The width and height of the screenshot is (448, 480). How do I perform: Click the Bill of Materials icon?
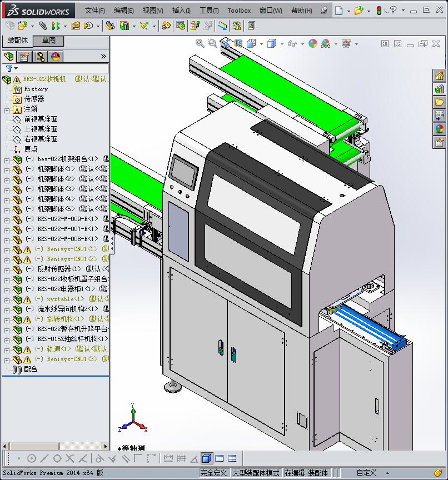point(181,26)
